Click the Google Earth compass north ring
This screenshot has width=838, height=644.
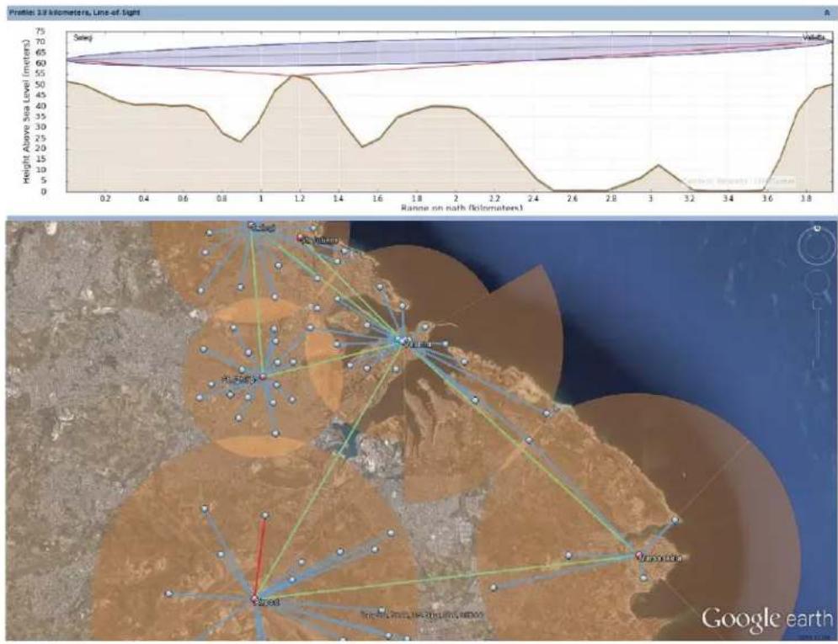pyautogui.click(x=817, y=245)
